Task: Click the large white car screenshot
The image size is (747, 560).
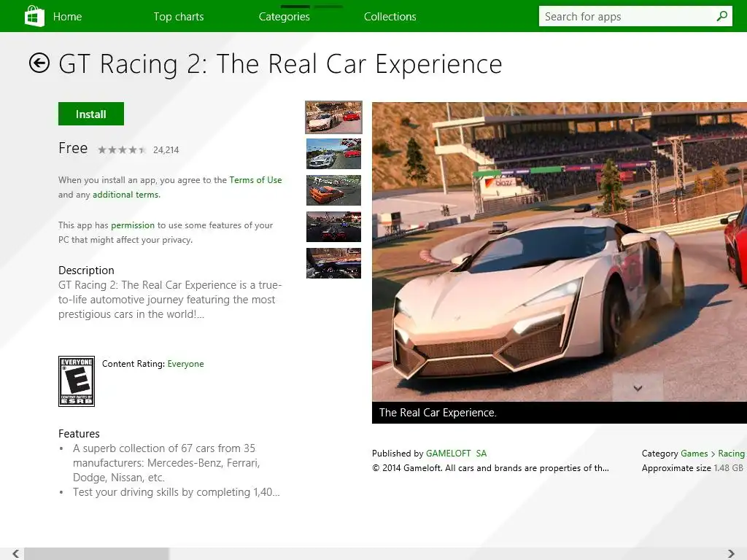Action: click(x=560, y=252)
